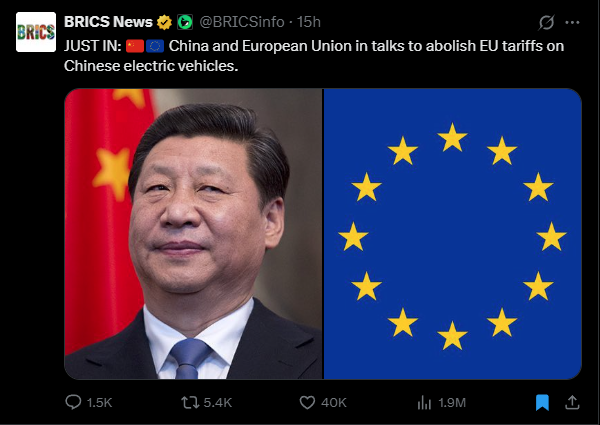Click the reply speech bubble icon
600x425 pixels.
(73, 402)
